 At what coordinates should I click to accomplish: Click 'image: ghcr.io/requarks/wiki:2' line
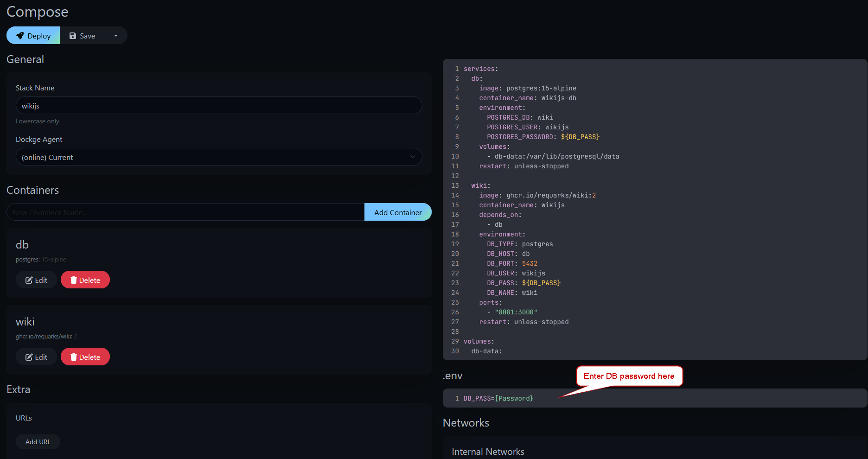[537, 195]
